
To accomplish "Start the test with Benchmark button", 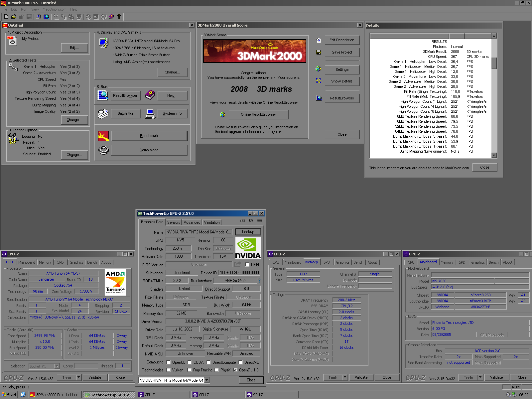I will pyautogui.click(x=149, y=136).
